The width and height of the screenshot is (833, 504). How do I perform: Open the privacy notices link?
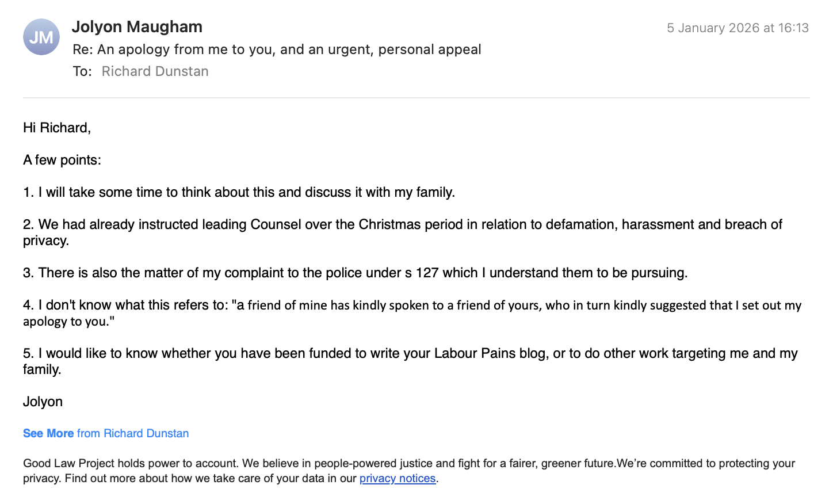[398, 478]
